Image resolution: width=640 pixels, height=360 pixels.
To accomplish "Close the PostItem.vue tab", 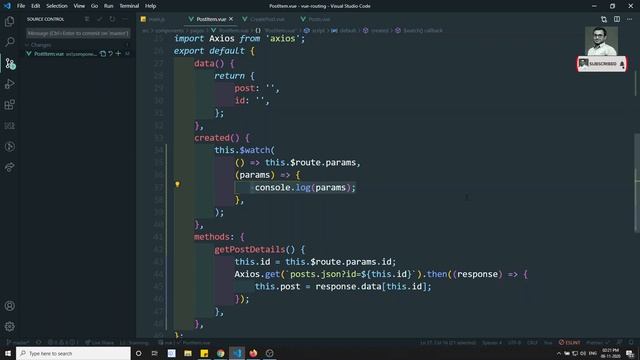I will pyautogui.click(x=231, y=19).
